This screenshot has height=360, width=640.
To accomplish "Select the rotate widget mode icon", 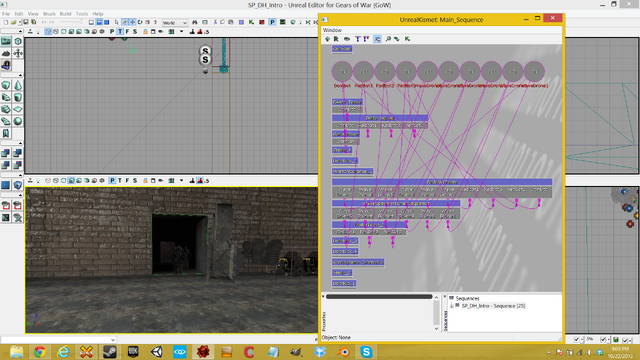I will point(140,22).
